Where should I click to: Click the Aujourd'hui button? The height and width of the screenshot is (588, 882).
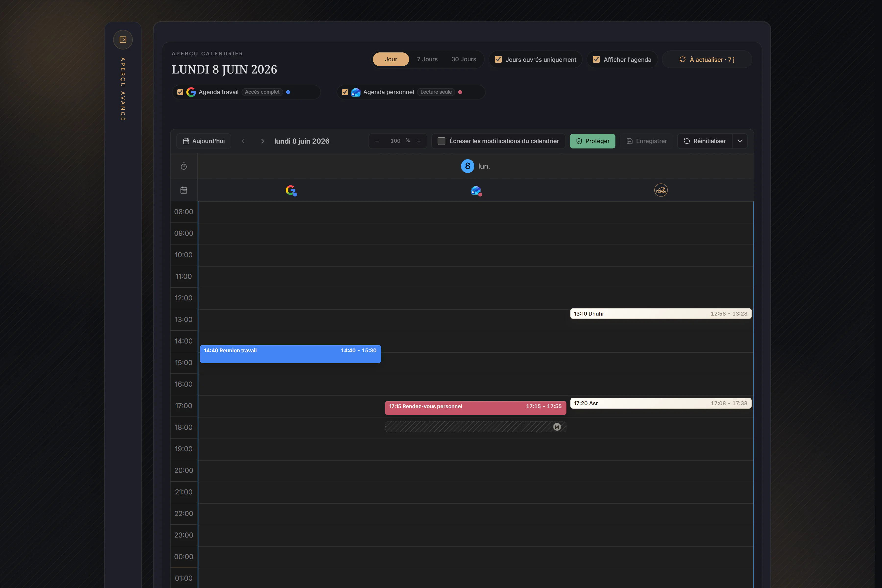point(204,141)
